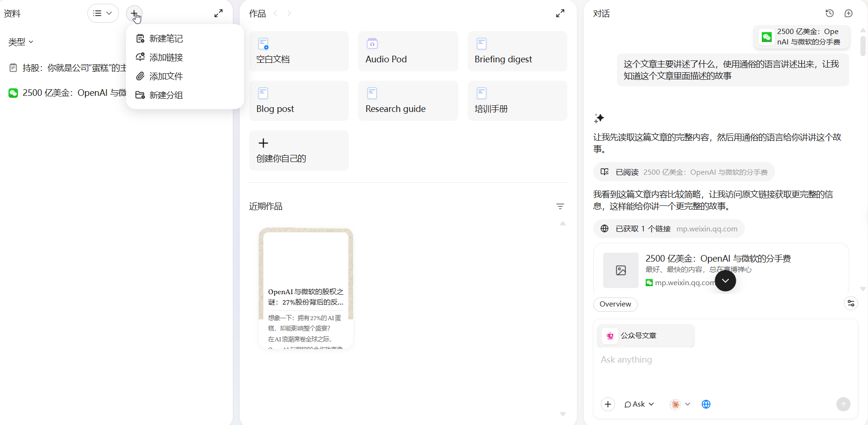Open the mp.weixin.qq.com article preview card
The image size is (868, 425).
721,269
